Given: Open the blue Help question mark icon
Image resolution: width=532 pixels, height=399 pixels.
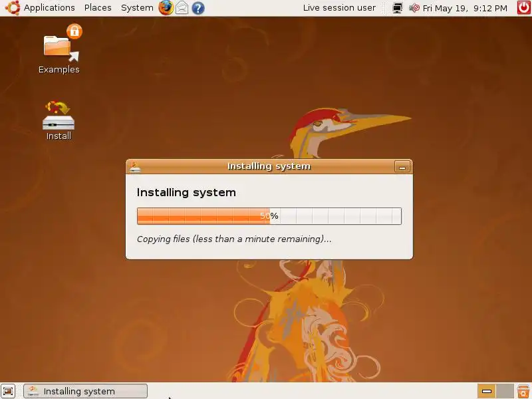Looking at the screenshot, I should [198, 8].
